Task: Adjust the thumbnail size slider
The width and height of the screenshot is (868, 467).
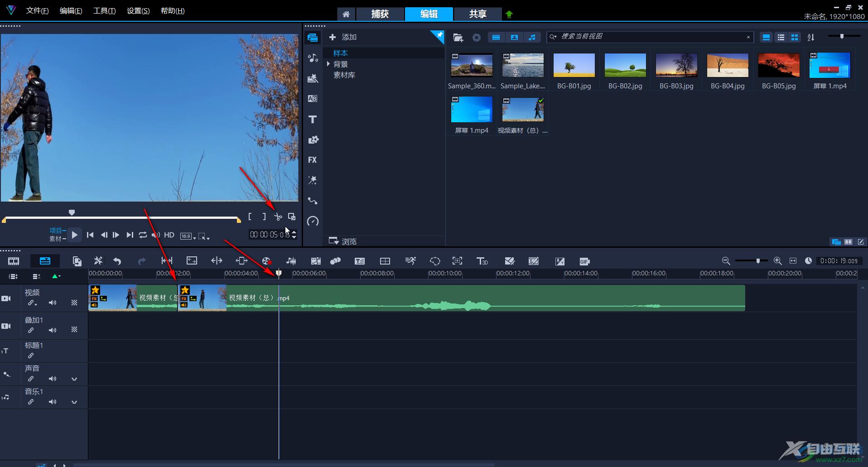Action: click(x=842, y=36)
